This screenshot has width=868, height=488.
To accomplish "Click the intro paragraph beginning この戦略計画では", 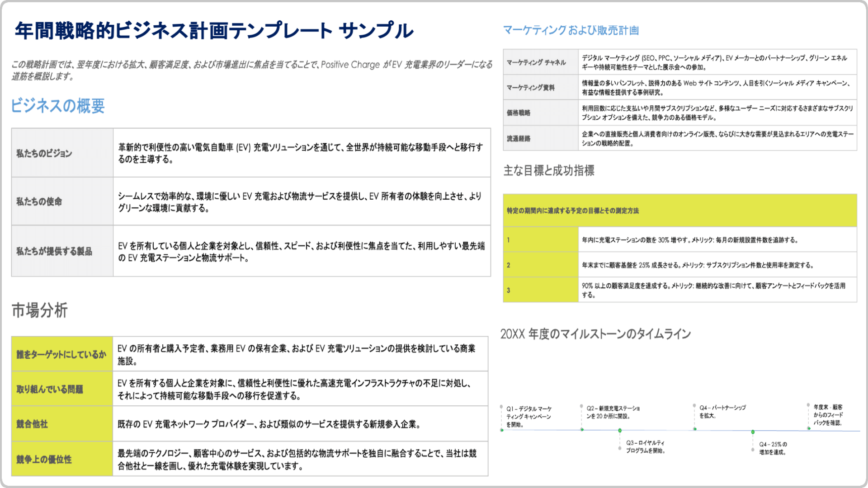I will pos(252,70).
